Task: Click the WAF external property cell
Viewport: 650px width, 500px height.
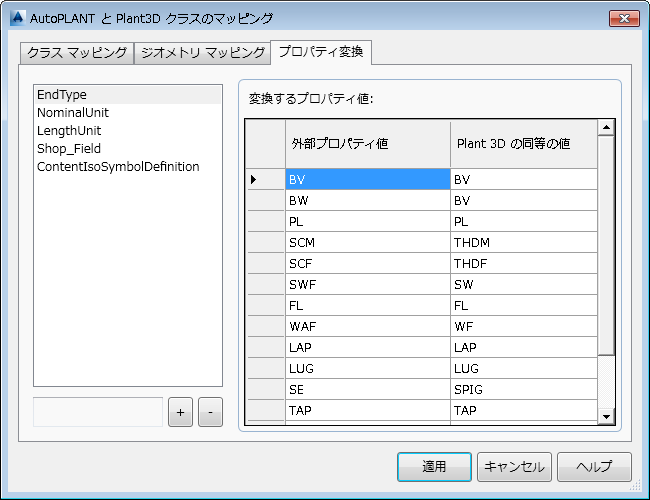Action: [x=368, y=327]
